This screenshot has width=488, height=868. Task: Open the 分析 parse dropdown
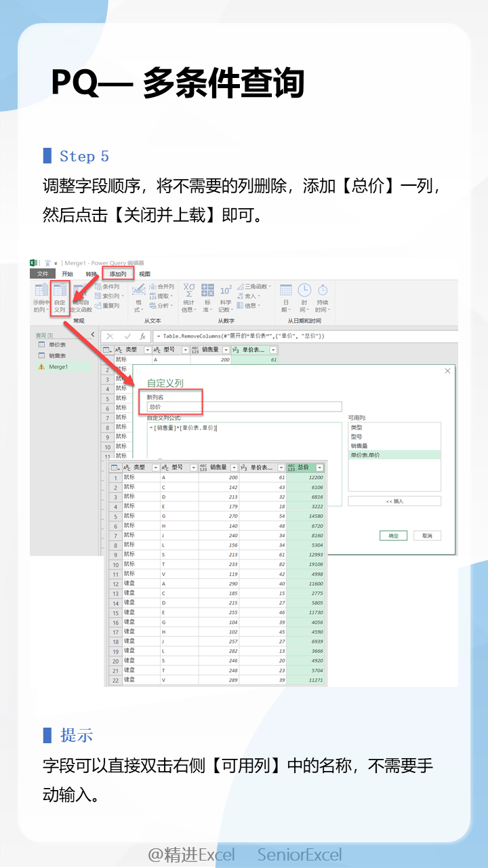[x=161, y=306]
